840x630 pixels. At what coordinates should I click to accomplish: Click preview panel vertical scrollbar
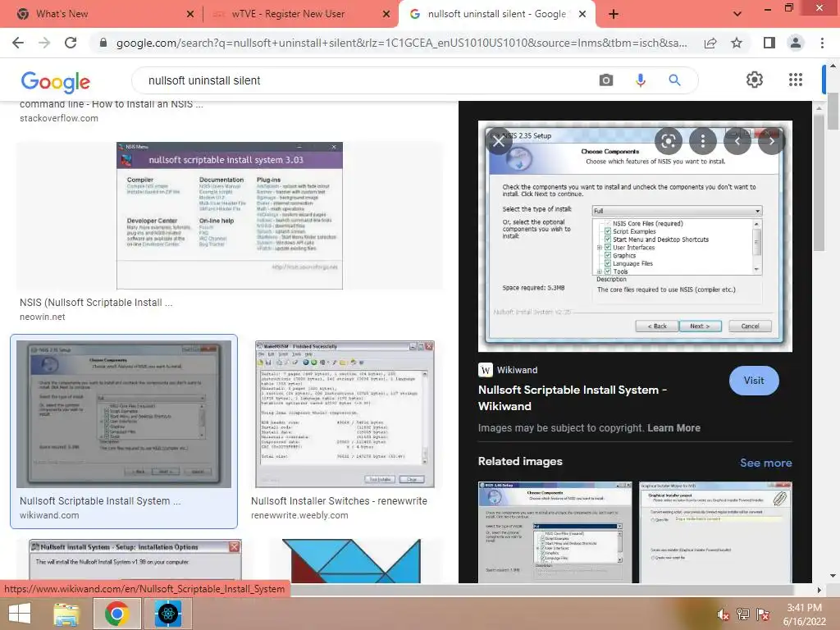pyautogui.click(x=819, y=181)
